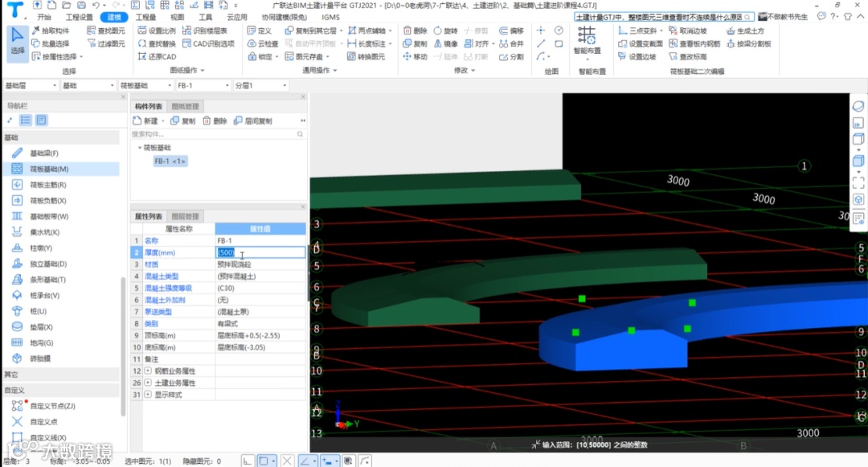Open the 工程量 ribbon tab
Viewport: 868px width, 467px height.
[x=145, y=17]
